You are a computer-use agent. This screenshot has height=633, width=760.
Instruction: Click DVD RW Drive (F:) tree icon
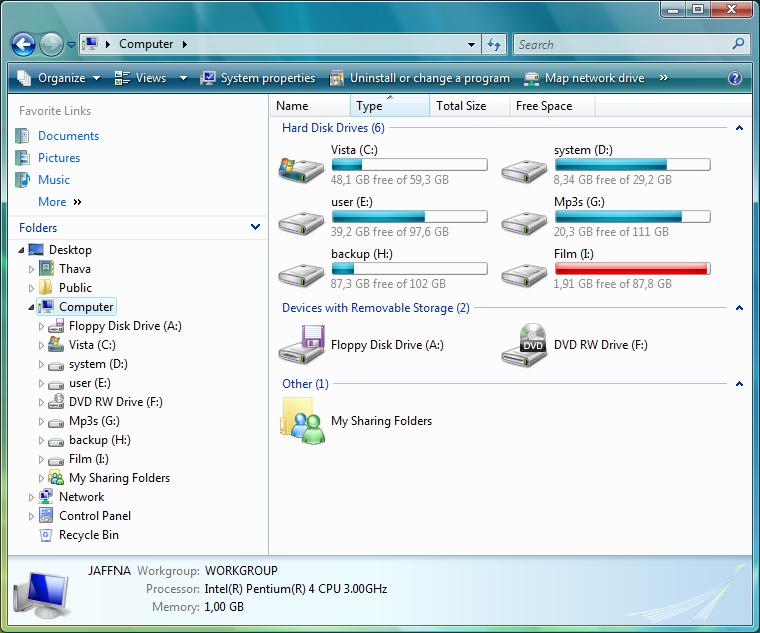pyautogui.click(x=56, y=402)
